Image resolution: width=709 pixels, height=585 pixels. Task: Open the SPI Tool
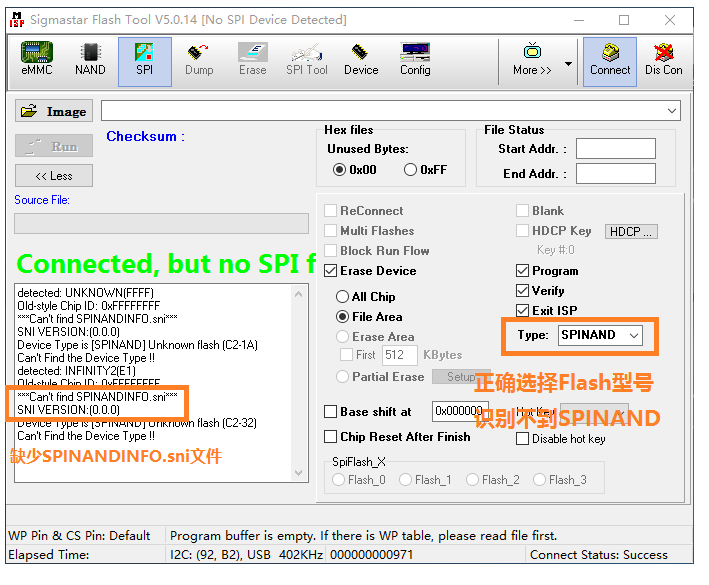click(x=307, y=61)
